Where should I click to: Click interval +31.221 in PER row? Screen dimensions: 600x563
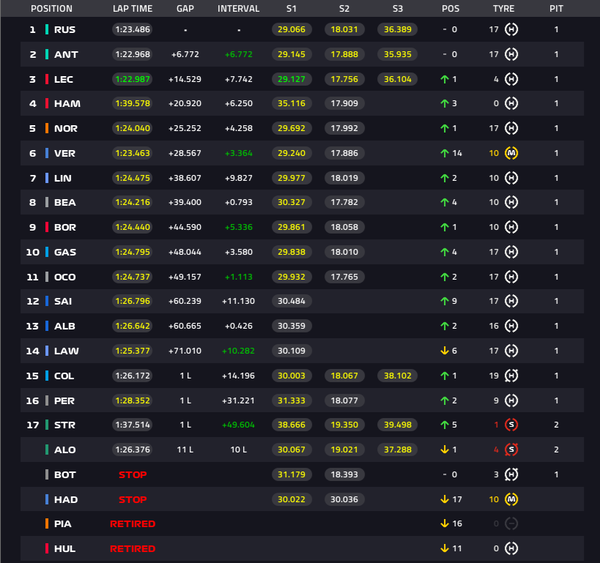pyautogui.click(x=238, y=401)
